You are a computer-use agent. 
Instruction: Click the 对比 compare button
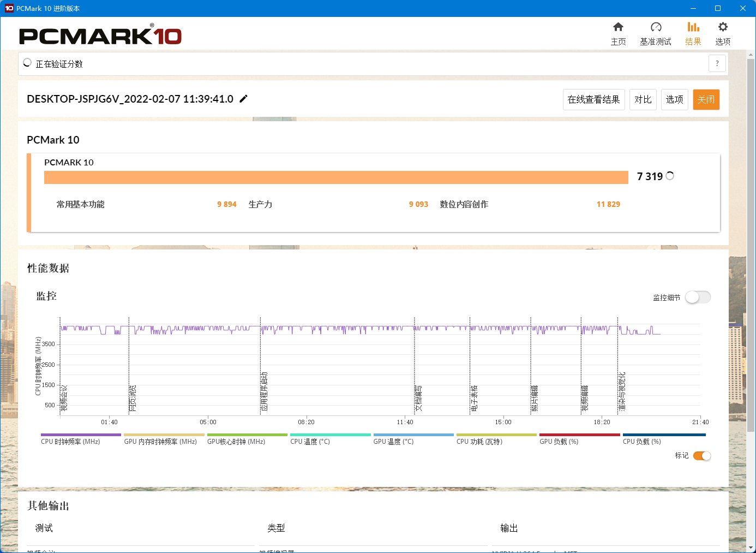tap(643, 99)
